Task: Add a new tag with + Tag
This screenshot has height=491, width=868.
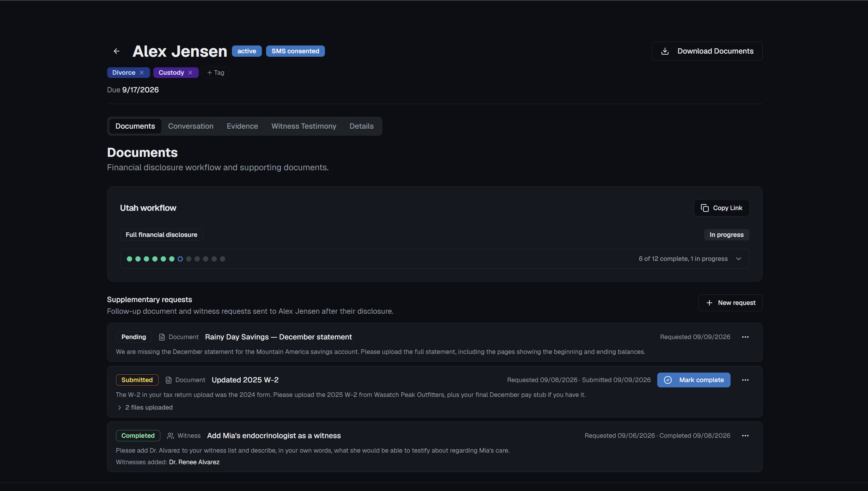Action: tap(216, 73)
